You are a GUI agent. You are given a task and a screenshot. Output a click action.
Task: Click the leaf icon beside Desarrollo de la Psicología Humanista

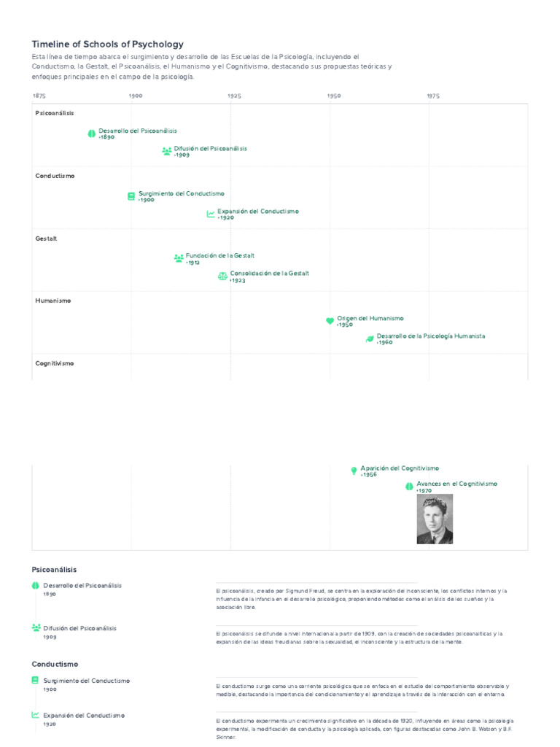(370, 338)
